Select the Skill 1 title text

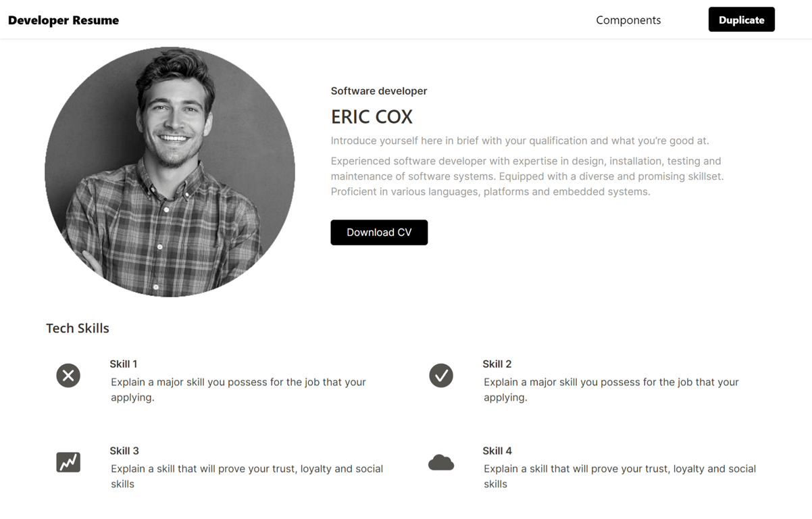point(124,364)
